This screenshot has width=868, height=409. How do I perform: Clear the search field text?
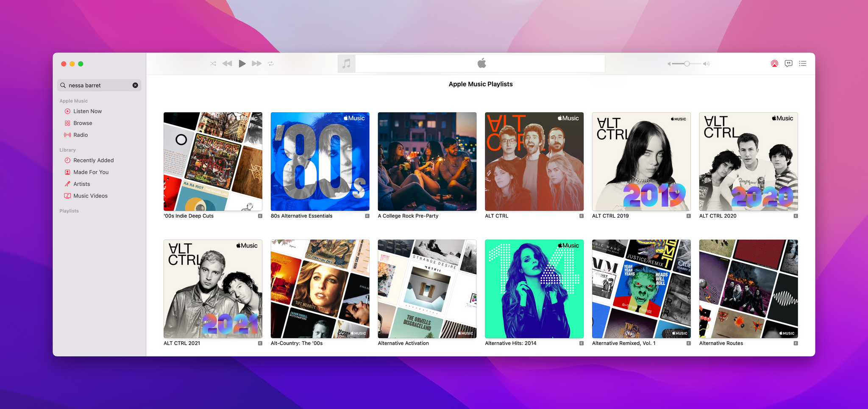pos(135,85)
